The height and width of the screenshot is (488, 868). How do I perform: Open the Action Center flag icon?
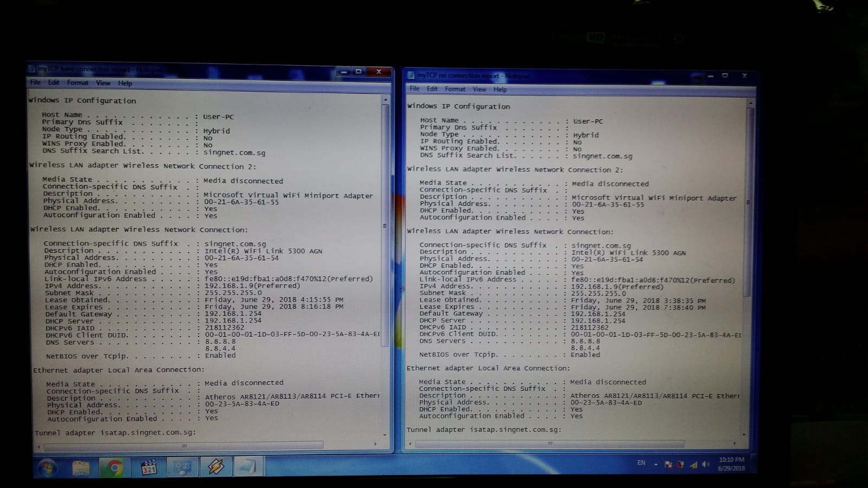point(668,464)
